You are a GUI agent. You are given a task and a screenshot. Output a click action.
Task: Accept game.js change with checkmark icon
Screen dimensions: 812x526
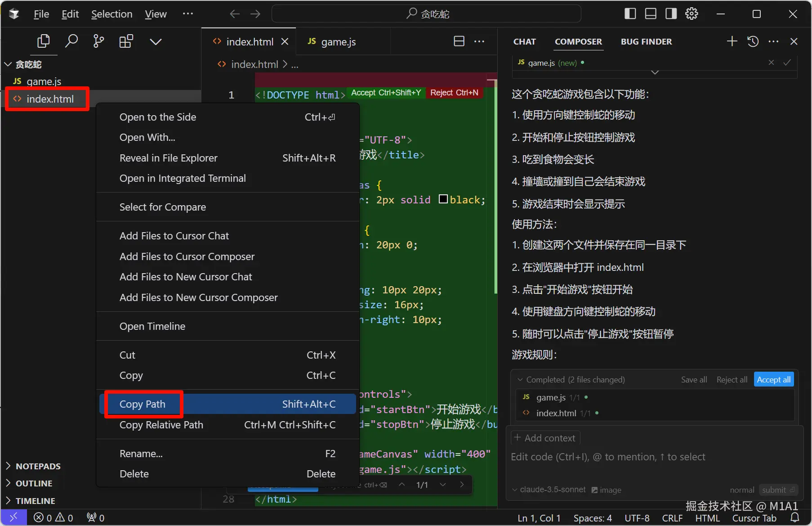787,63
